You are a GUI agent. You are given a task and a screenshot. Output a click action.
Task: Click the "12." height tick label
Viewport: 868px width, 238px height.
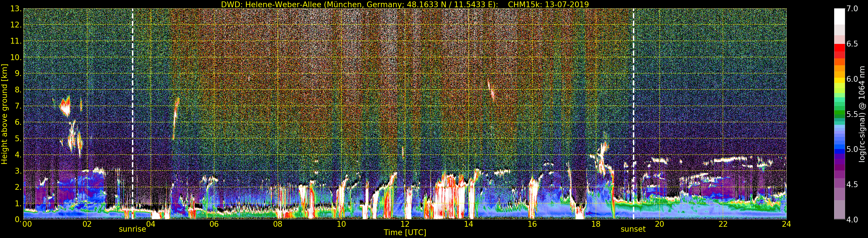(16, 25)
